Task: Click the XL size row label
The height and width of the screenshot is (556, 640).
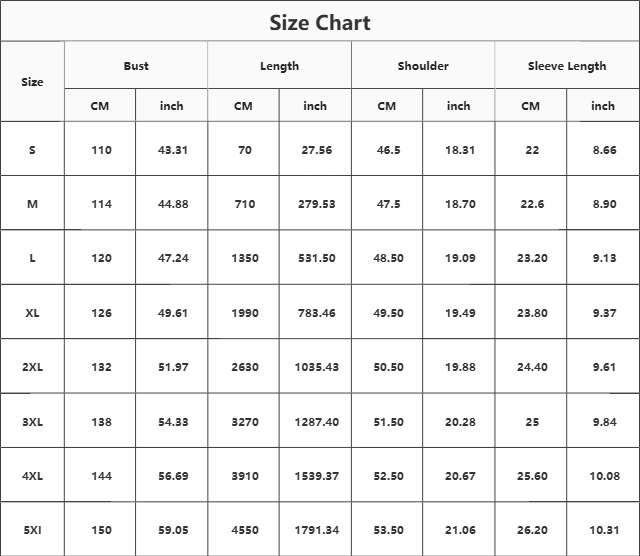Action: pos(32,313)
